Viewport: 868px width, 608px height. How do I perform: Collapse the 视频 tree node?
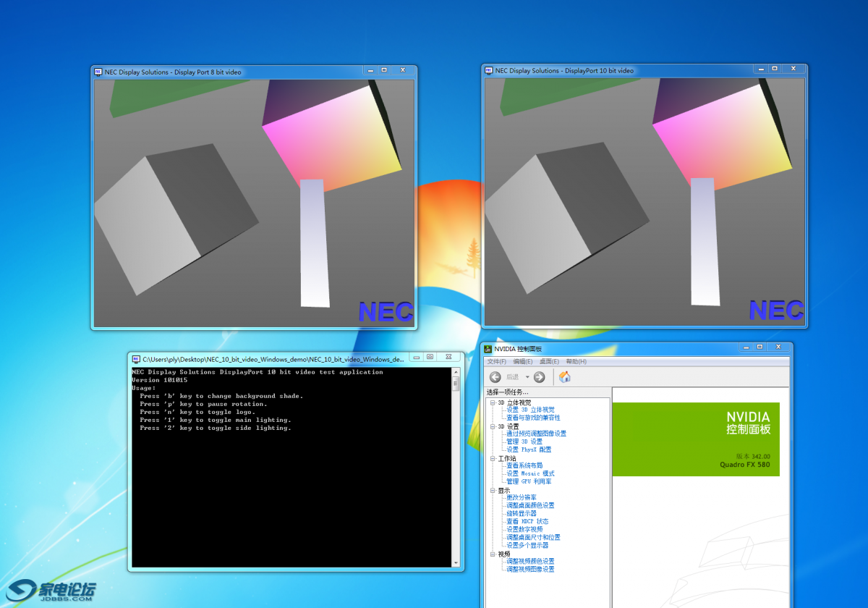pyautogui.click(x=493, y=554)
